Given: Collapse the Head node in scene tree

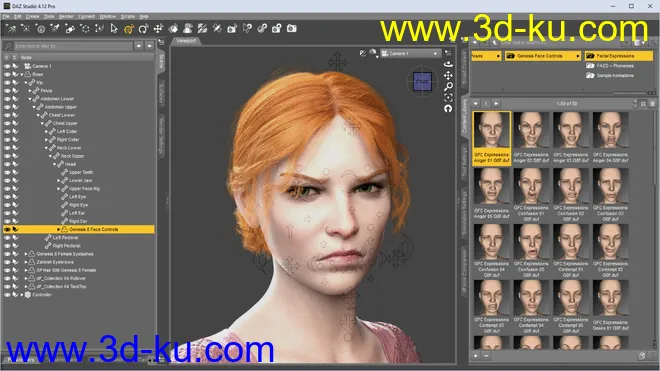Looking at the screenshot, I should point(54,164).
